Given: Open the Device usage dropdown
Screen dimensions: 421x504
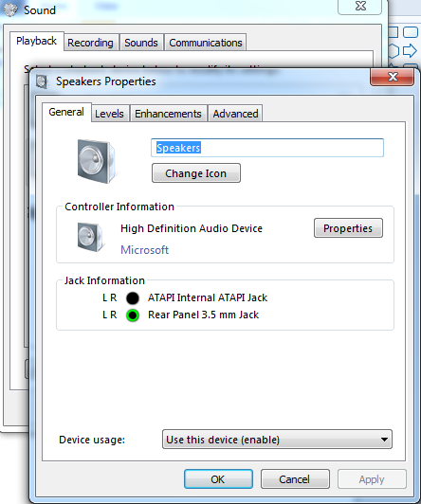Looking at the screenshot, I should coord(277,439).
